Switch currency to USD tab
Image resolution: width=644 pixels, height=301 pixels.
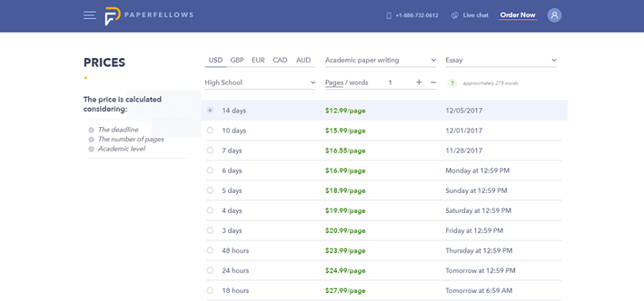point(215,60)
